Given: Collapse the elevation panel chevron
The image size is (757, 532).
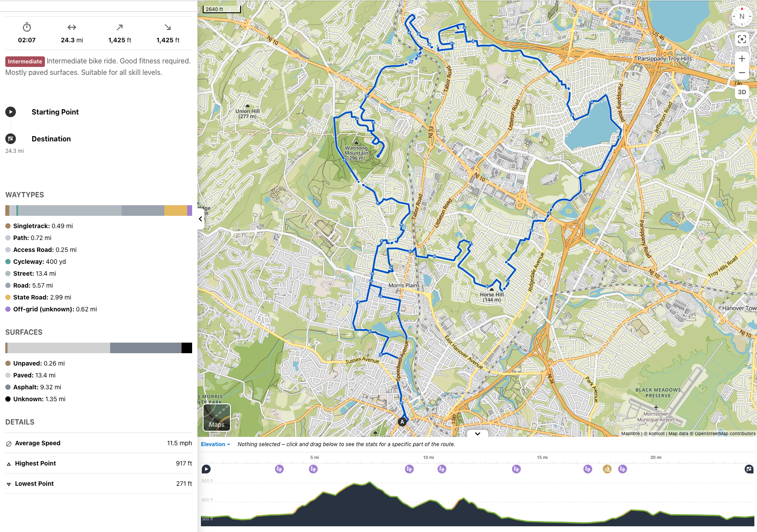Looking at the screenshot, I should pyautogui.click(x=477, y=434).
